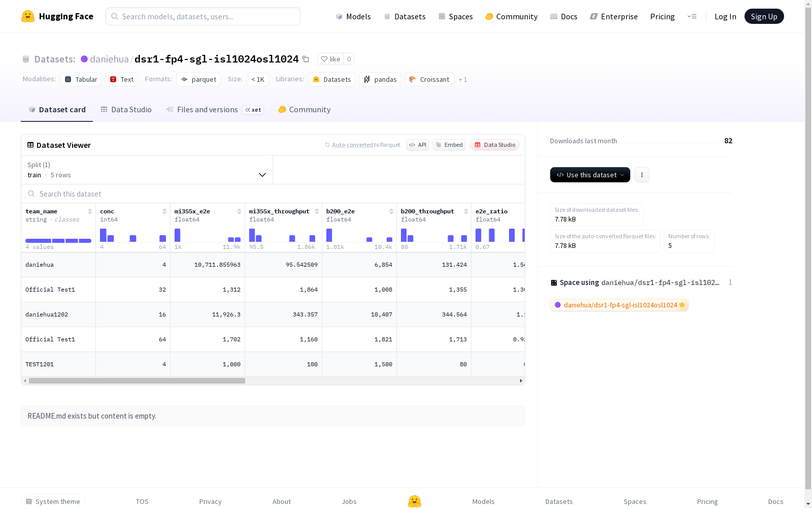Sort the mi355x_throughput column
Screen dimensions: 812x508
(317, 211)
